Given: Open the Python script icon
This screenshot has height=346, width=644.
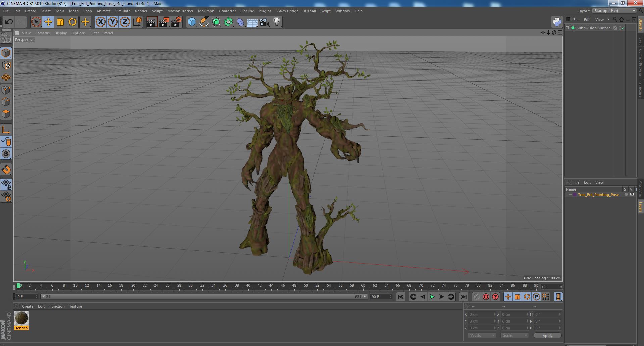Looking at the screenshot, I should (x=557, y=22).
